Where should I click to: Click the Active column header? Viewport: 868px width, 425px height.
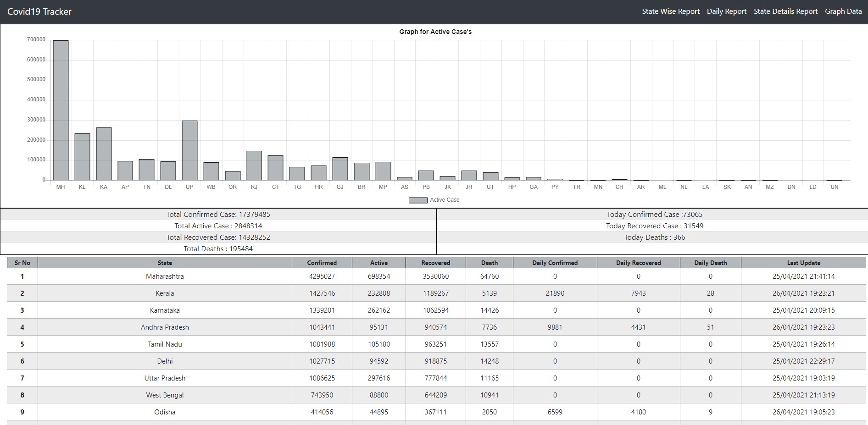pyautogui.click(x=378, y=263)
